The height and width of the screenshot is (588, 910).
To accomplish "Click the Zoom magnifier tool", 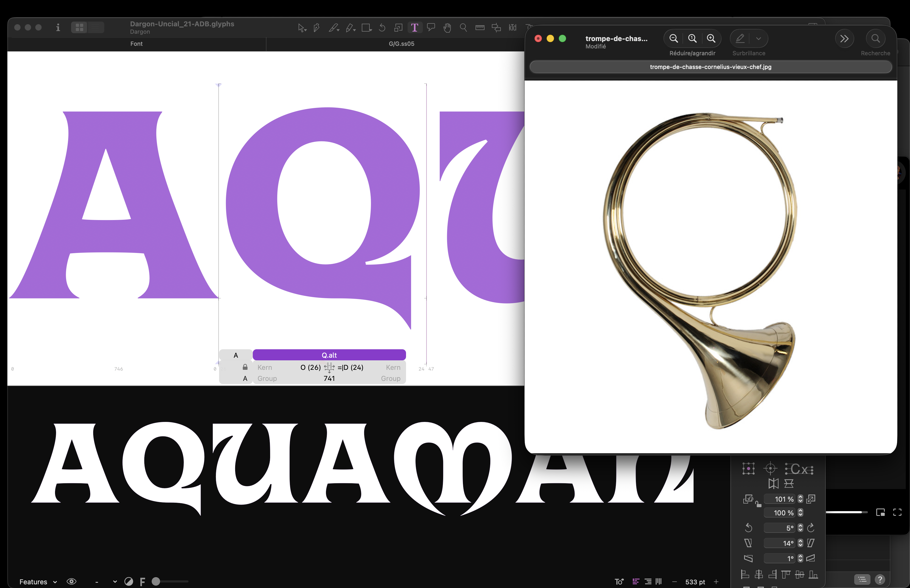I will 463,27.
